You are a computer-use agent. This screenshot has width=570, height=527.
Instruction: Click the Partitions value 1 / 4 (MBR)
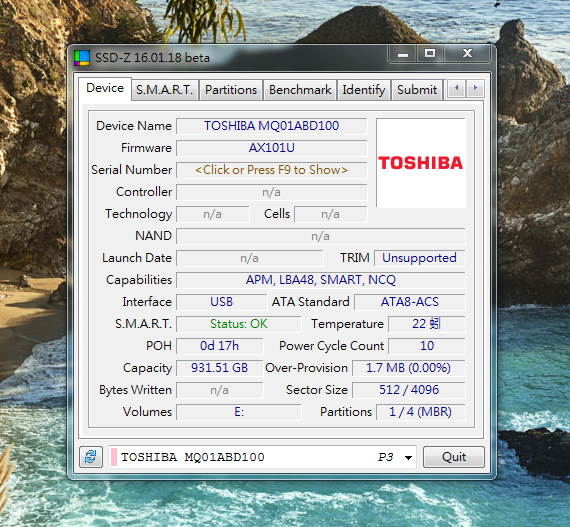point(421,412)
